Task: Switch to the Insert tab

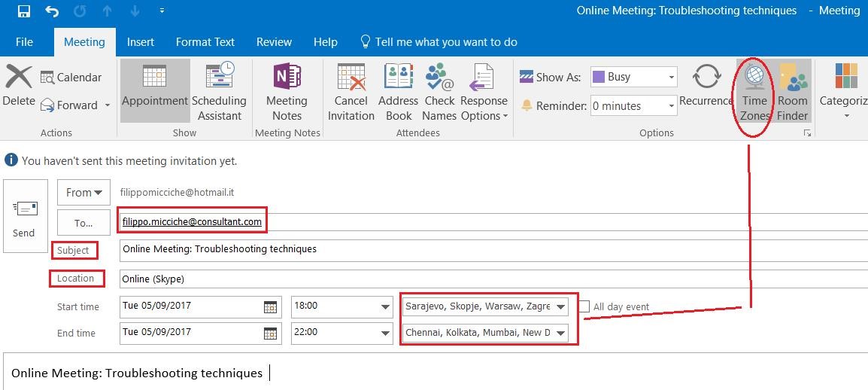Action: (141, 42)
